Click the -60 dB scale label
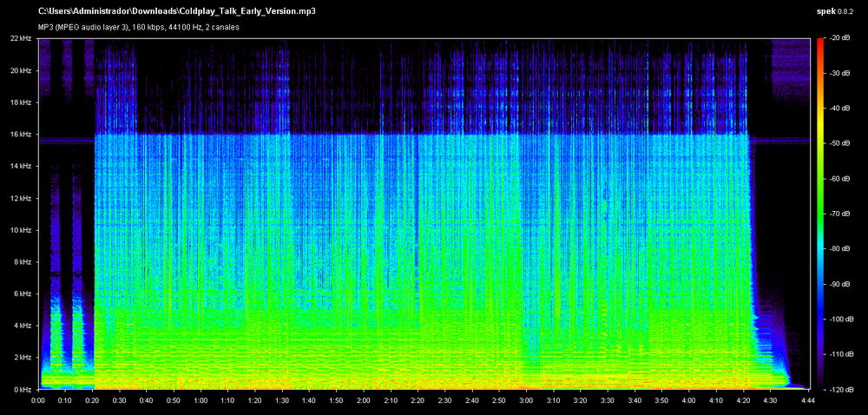This screenshot has width=868, height=415. click(x=838, y=178)
